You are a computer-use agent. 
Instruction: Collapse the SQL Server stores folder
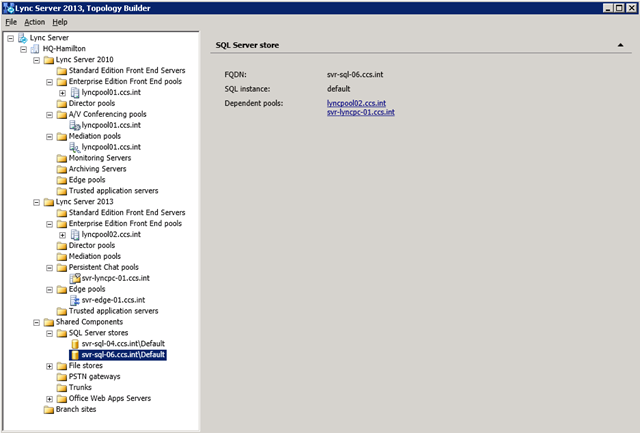click(x=49, y=333)
